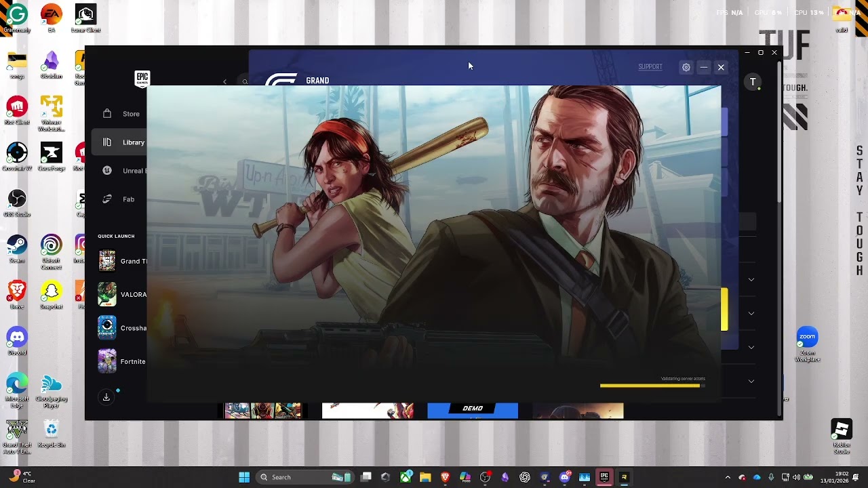
Task: Launch Grand Theft Auto from Quick Launch
Action: point(122,261)
